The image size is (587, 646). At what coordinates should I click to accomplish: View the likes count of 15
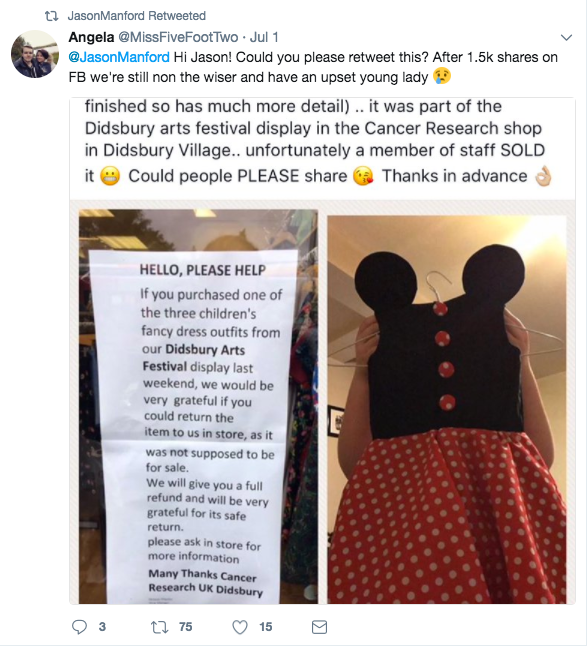(266, 627)
